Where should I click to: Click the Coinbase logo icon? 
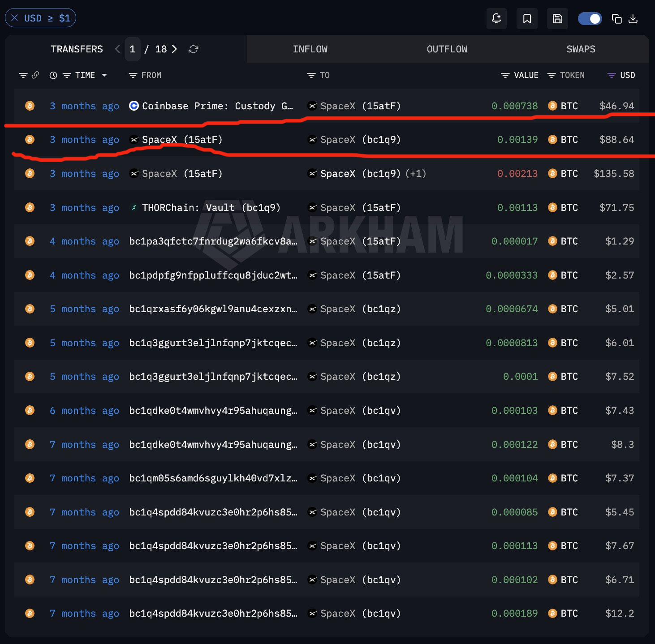134,106
